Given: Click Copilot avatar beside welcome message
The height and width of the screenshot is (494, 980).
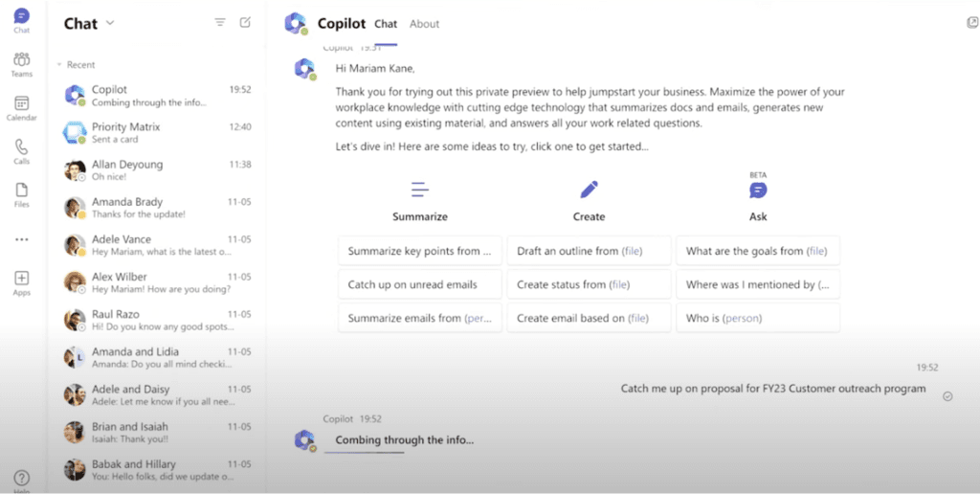Looking at the screenshot, I should coord(305,69).
